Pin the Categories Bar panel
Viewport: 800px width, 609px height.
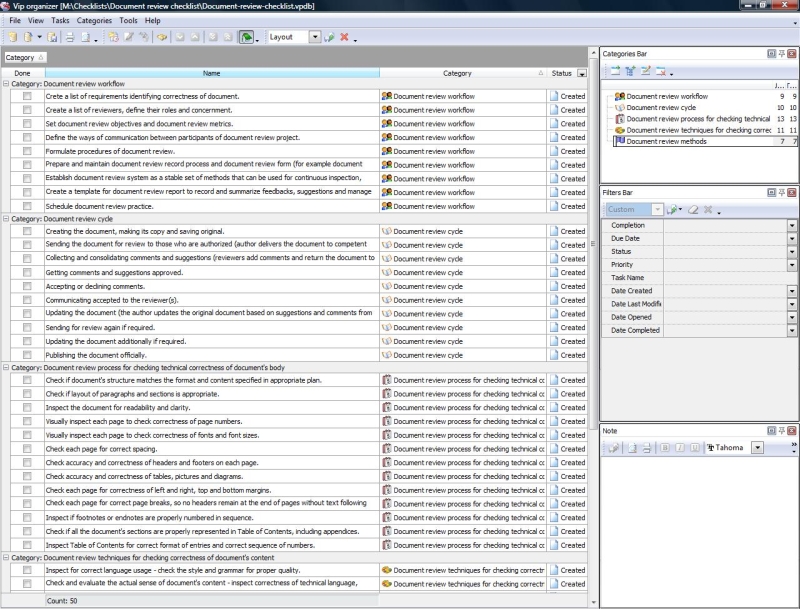pyautogui.click(x=782, y=53)
